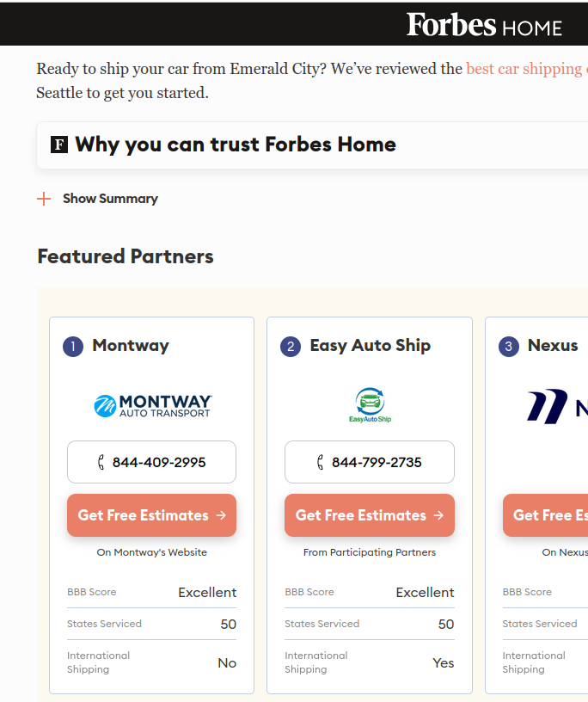The width and height of the screenshot is (588, 702).
Task: Click the number 2 badge for Easy Auto Ship
Action: (x=291, y=347)
